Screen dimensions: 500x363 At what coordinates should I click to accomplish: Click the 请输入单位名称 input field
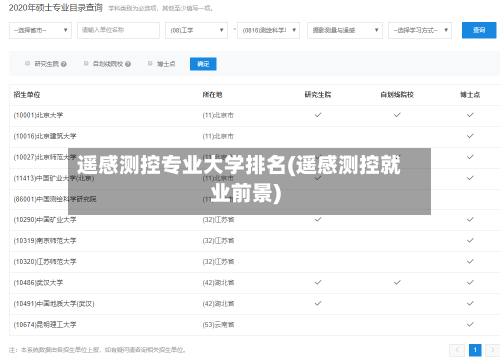click(118, 30)
